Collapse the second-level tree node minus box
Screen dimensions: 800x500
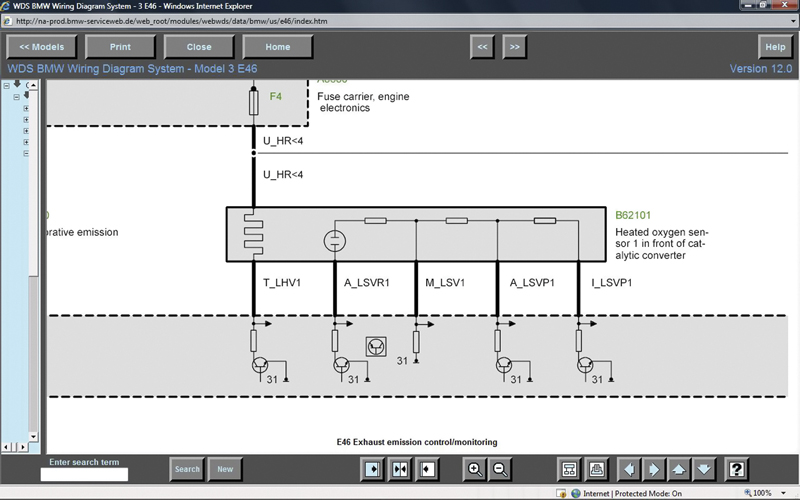[17, 97]
